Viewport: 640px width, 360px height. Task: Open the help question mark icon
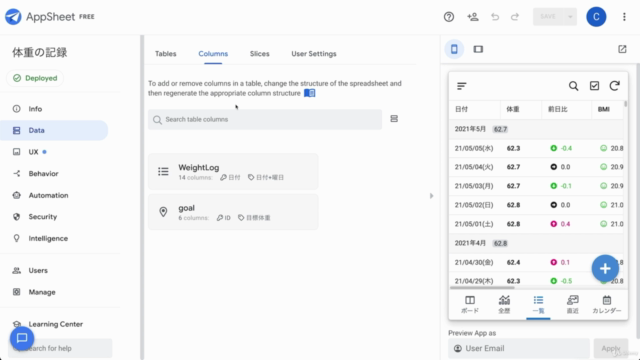pyautogui.click(x=449, y=17)
